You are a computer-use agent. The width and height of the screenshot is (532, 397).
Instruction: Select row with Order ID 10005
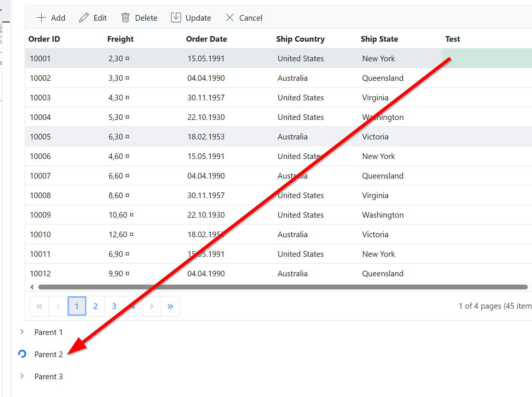pos(40,137)
